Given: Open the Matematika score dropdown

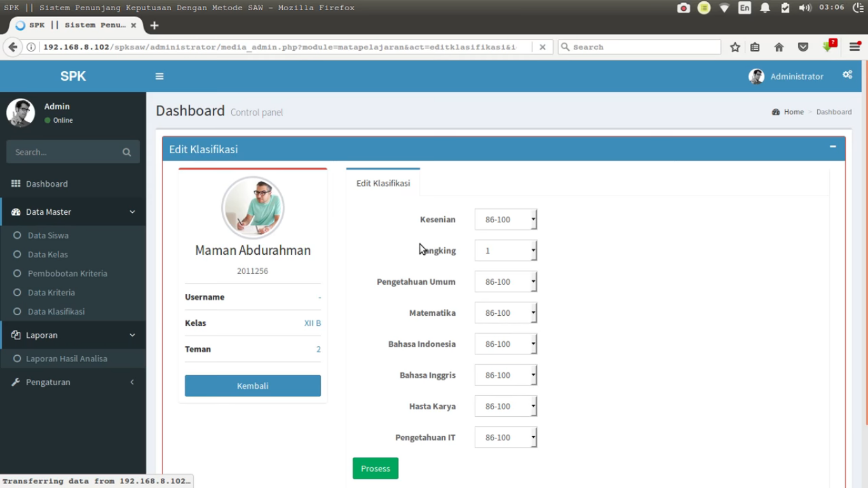Looking at the screenshot, I should (x=506, y=313).
